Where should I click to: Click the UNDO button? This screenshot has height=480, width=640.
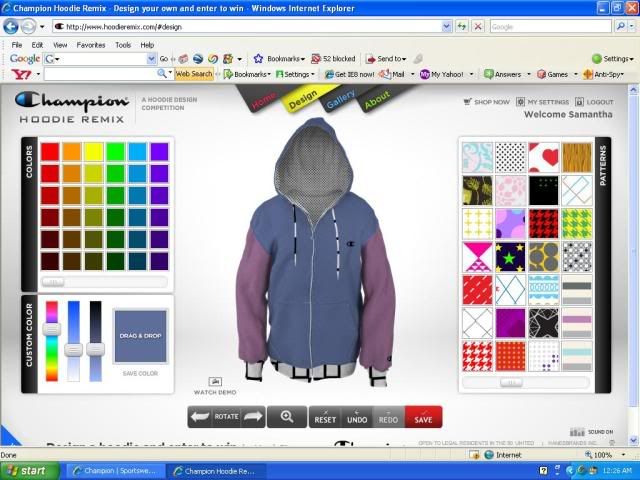[357, 417]
